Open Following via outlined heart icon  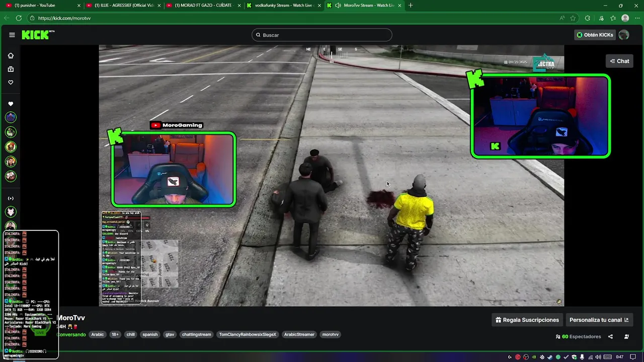tap(11, 82)
